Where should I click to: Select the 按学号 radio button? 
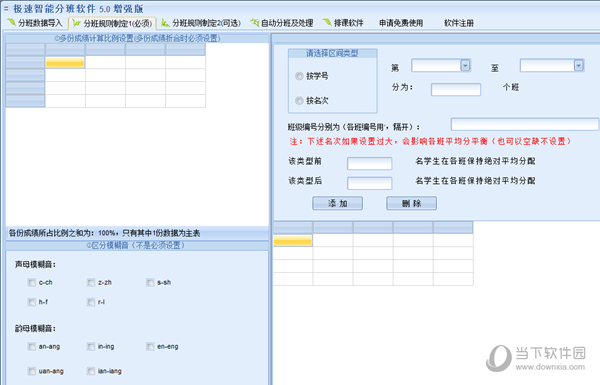click(299, 76)
